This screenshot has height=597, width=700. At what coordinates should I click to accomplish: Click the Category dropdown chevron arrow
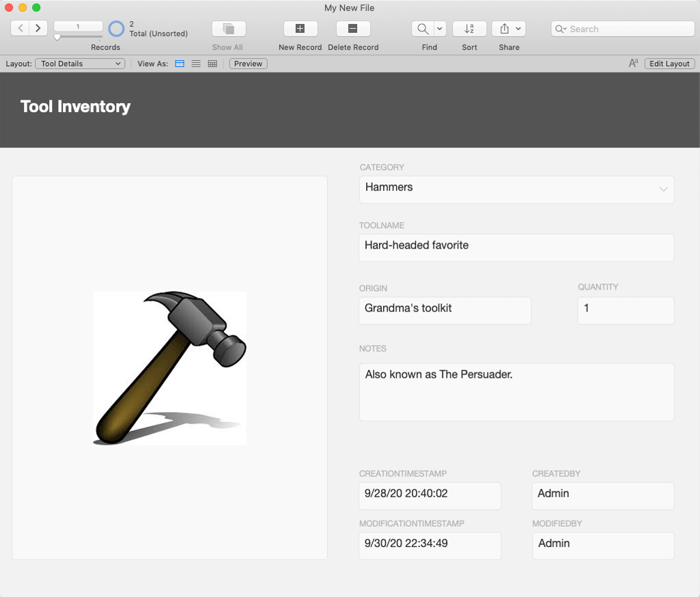pyautogui.click(x=663, y=189)
